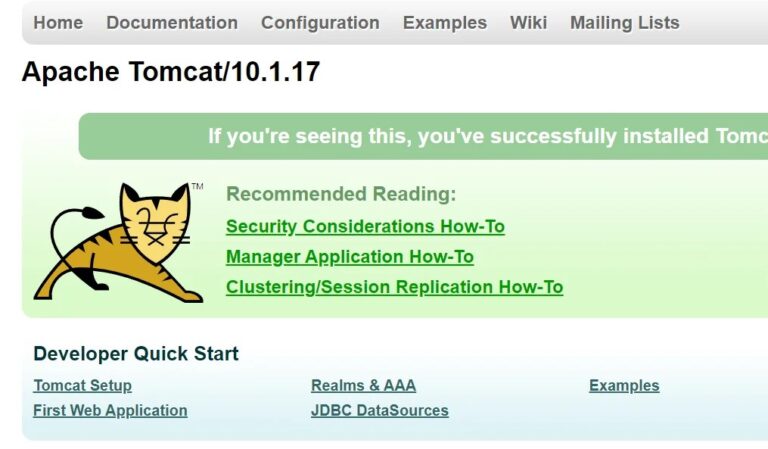
Task: Follow the Realms & AAA link
Action: pos(363,385)
